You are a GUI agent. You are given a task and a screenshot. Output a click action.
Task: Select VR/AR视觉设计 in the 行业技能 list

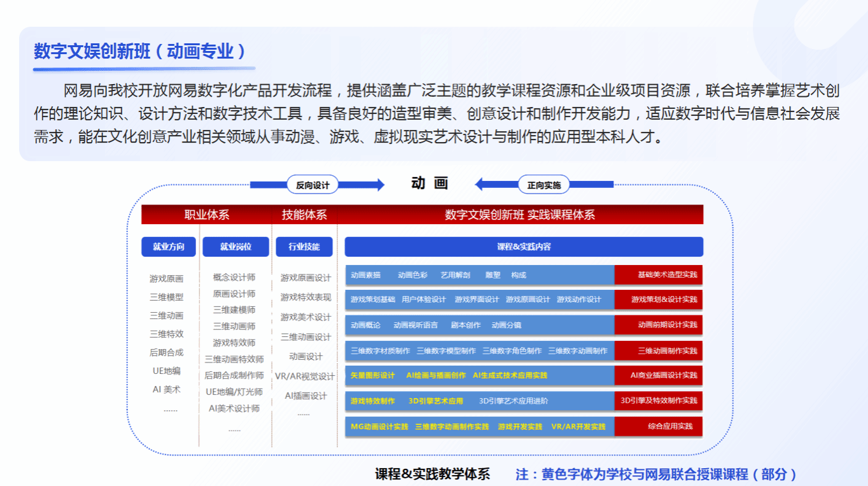(305, 376)
